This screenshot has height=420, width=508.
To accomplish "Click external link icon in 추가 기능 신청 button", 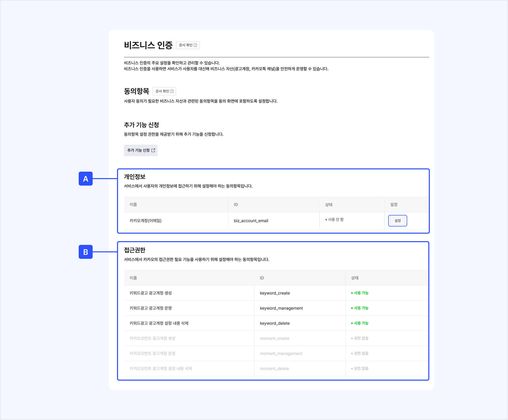I will [x=153, y=150].
